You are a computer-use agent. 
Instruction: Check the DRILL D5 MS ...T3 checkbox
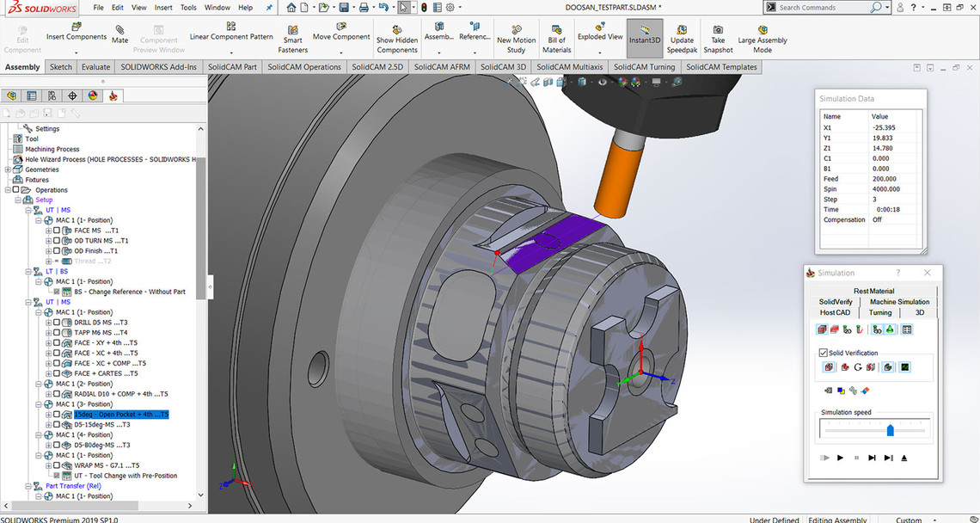(x=57, y=323)
